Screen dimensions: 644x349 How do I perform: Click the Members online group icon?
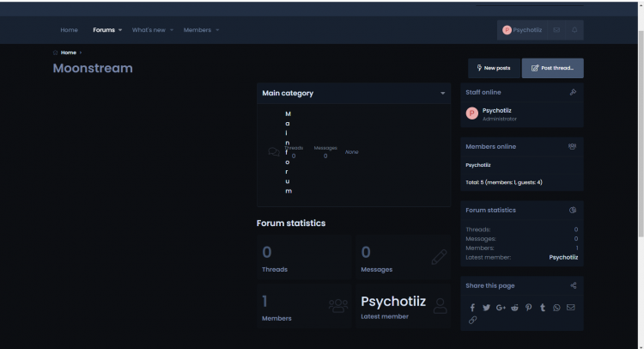[572, 146]
